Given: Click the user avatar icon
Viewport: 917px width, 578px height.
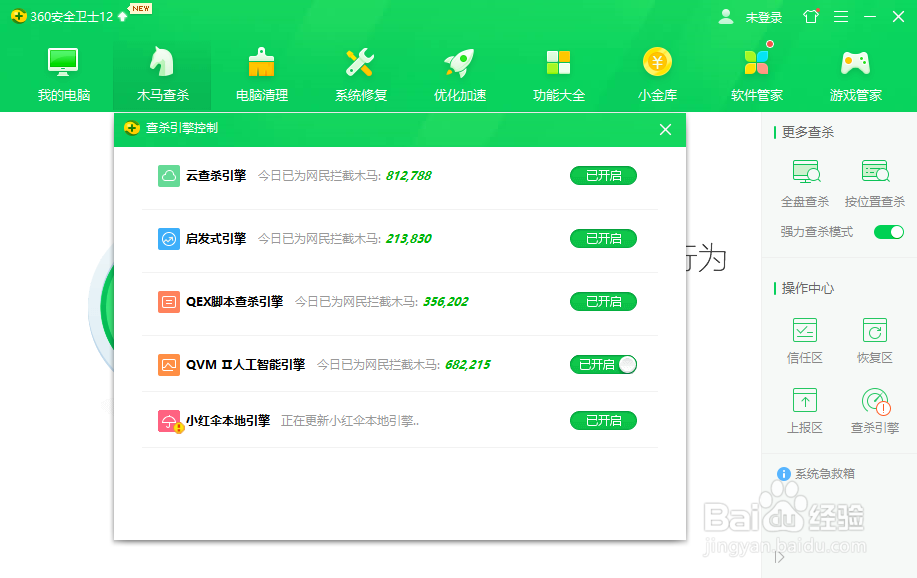Looking at the screenshot, I should [x=726, y=16].
